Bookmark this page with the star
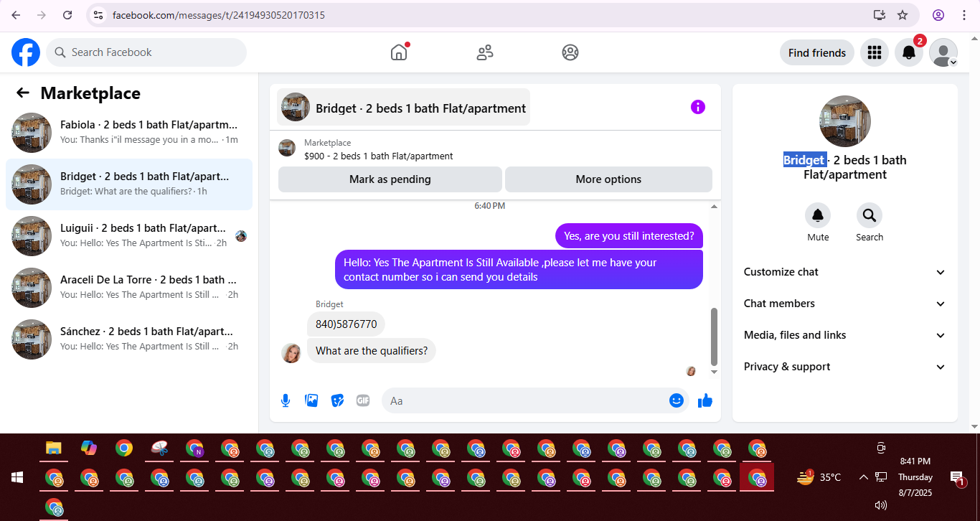The width and height of the screenshot is (980, 521). click(903, 14)
